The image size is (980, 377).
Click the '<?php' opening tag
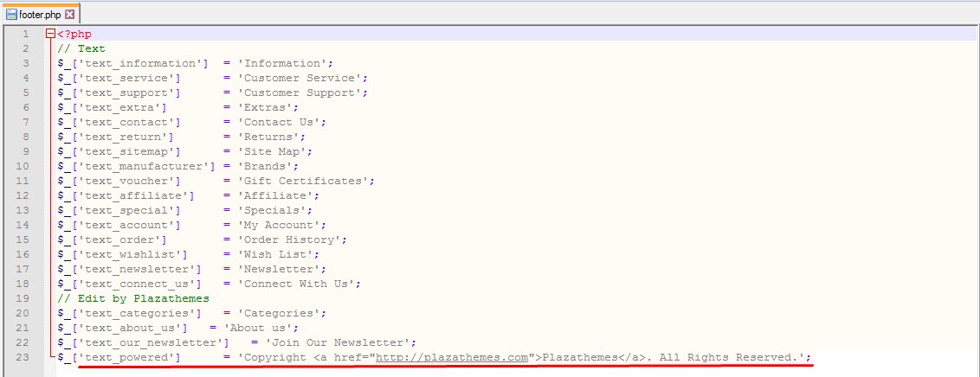(74, 35)
